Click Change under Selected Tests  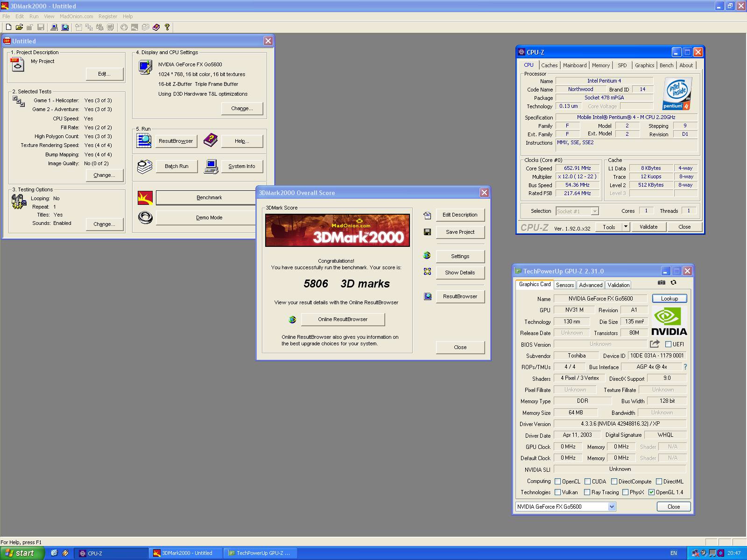tap(104, 175)
